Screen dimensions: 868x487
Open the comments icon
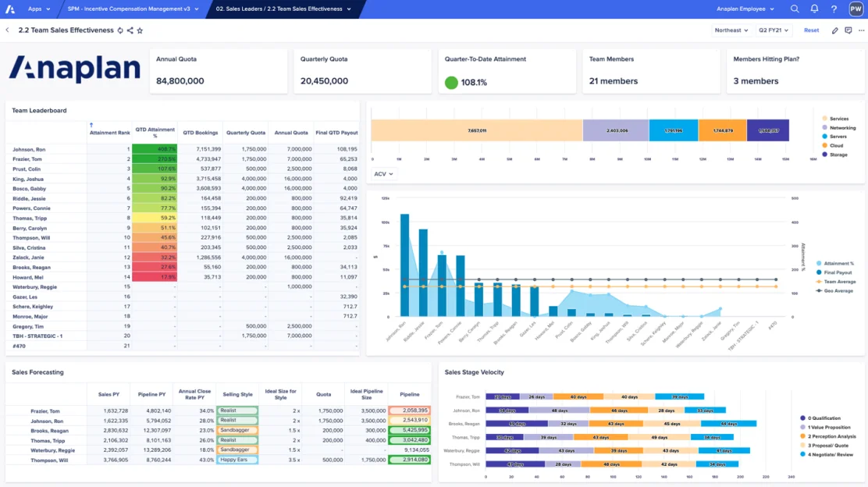(848, 30)
